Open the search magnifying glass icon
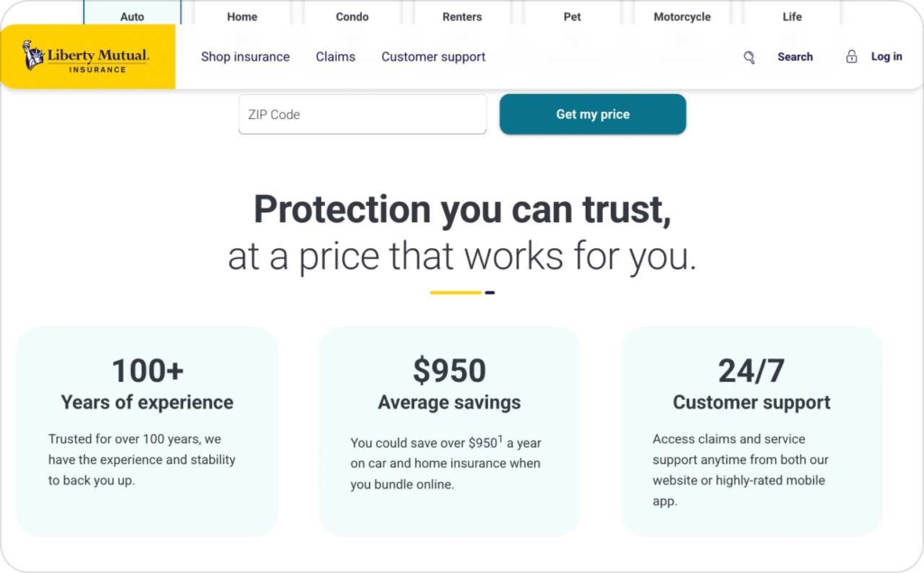Screen dimensions: 924x573 pyautogui.click(x=749, y=57)
